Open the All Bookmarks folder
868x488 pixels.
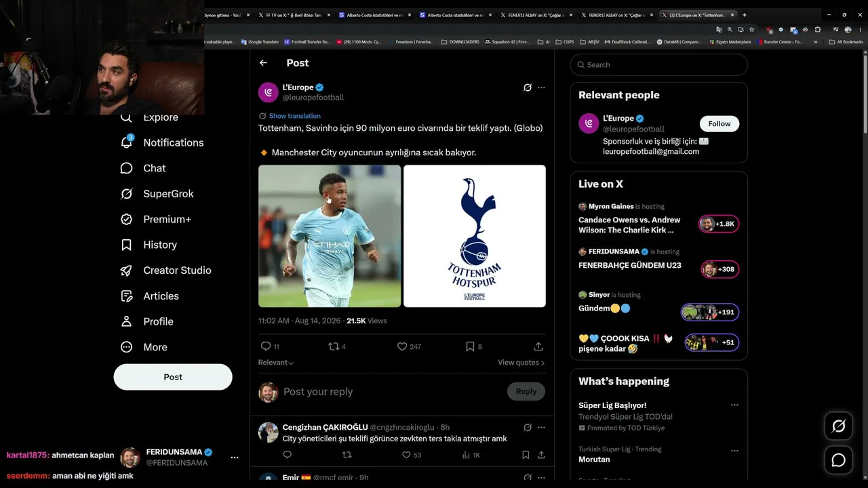846,42
